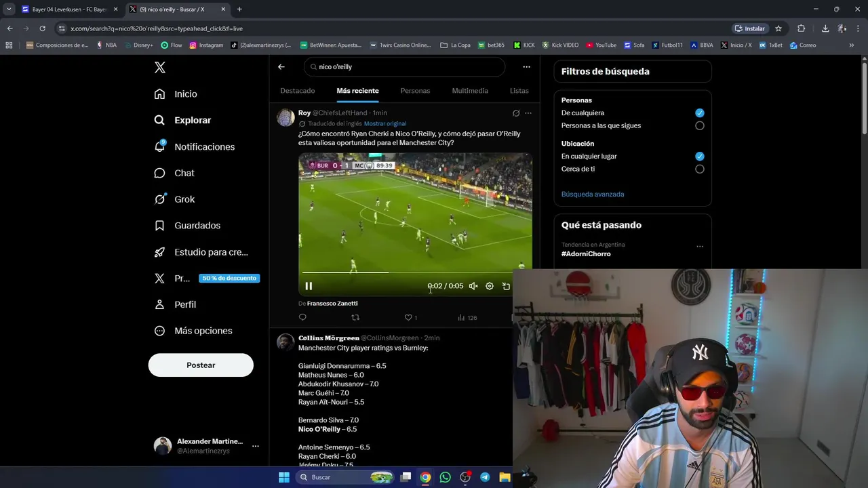Screen dimensions: 868x488
Task: Pause the video playback
Action: pyautogui.click(x=309, y=286)
